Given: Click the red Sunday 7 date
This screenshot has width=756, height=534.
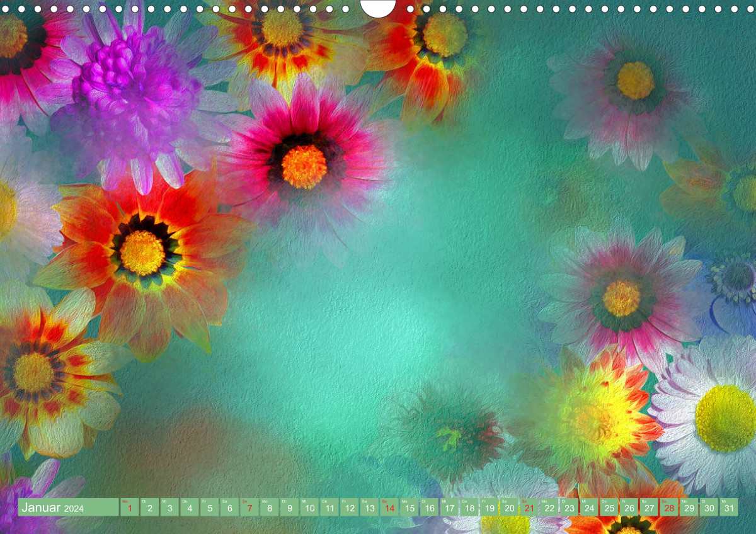Looking at the screenshot, I should click(249, 507).
